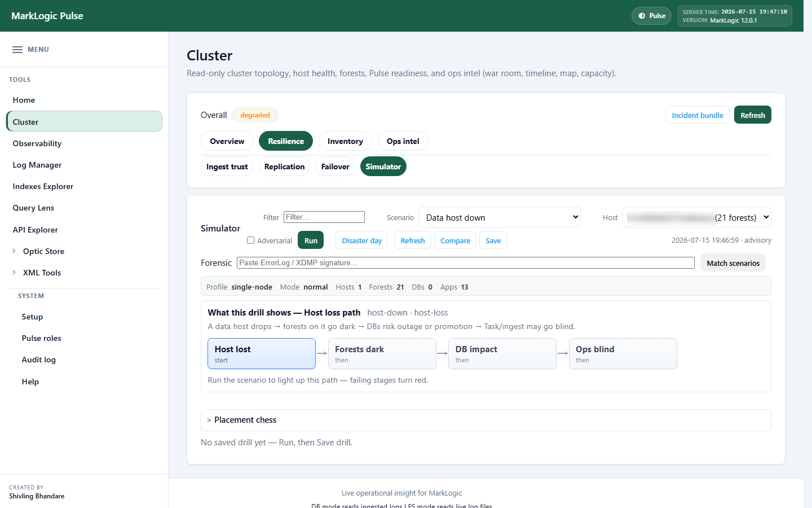The image size is (812, 508).
Task: Open the hamburger menu icon
Action: (17, 50)
